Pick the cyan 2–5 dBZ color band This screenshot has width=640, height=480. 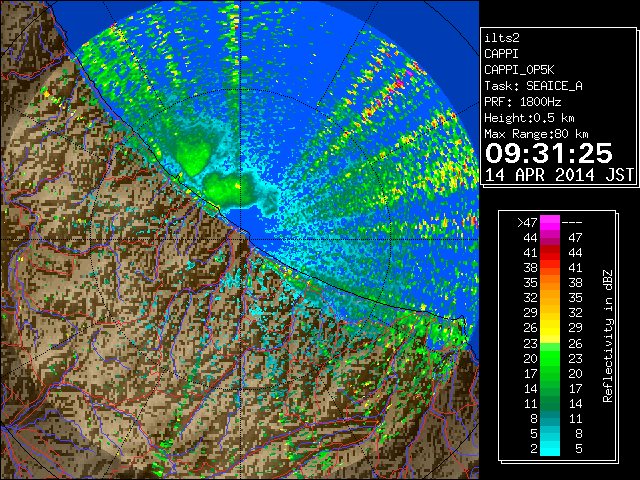550,448
